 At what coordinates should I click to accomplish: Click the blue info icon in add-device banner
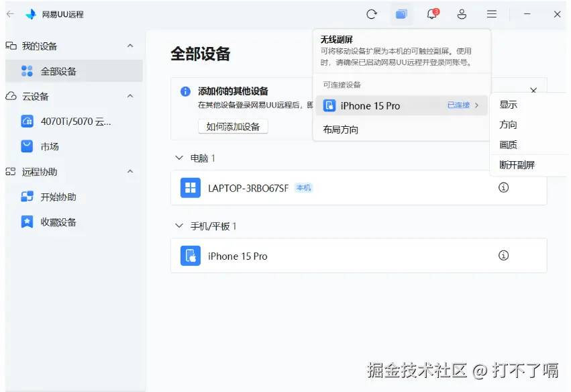185,91
